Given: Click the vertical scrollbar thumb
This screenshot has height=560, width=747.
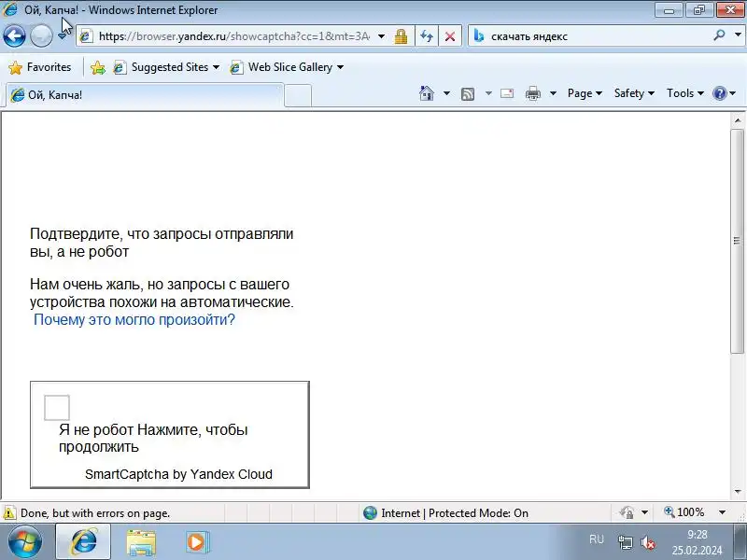Looking at the screenshot, I should pyautogui.click(x=737, y=241).
